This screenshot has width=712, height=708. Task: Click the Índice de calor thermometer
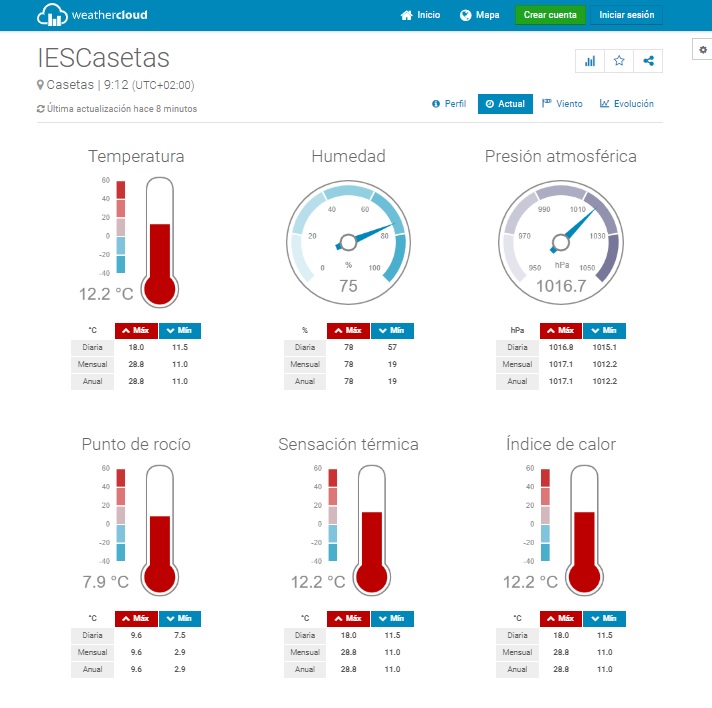[x=584, y=530]
